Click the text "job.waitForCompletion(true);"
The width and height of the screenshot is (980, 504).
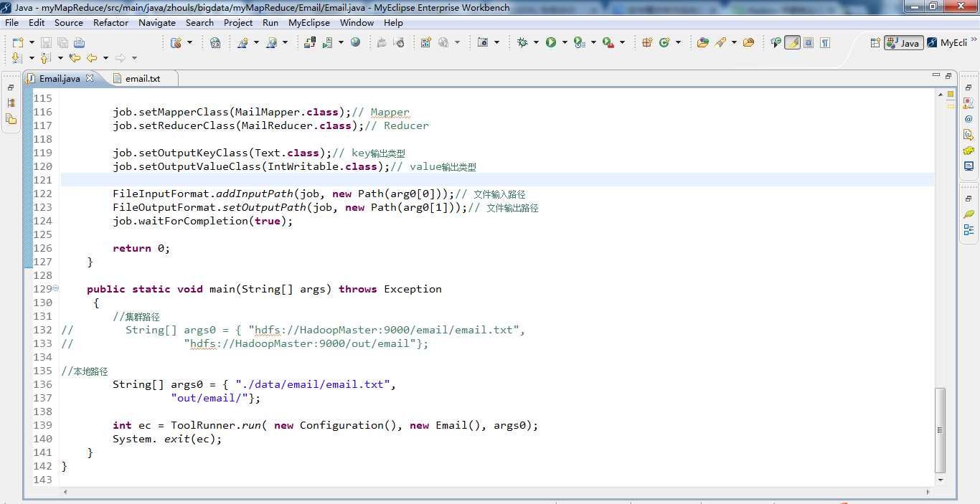coord(203,221)
